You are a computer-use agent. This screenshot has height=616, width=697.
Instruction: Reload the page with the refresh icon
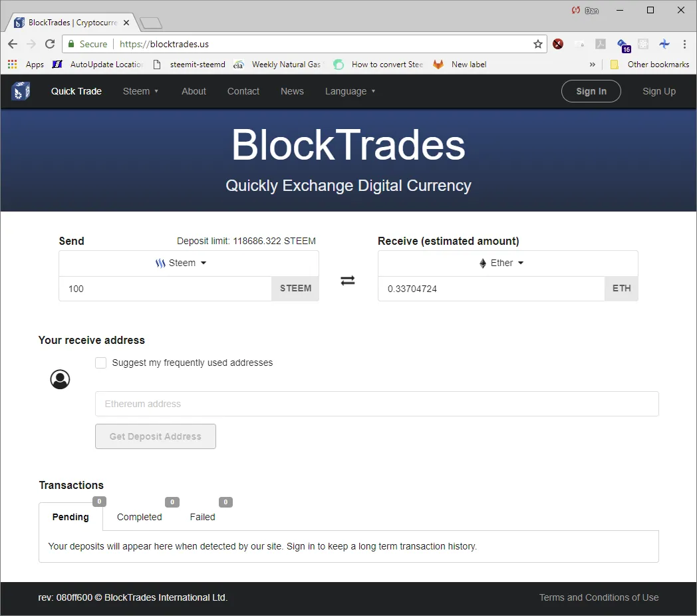[51, 44]
